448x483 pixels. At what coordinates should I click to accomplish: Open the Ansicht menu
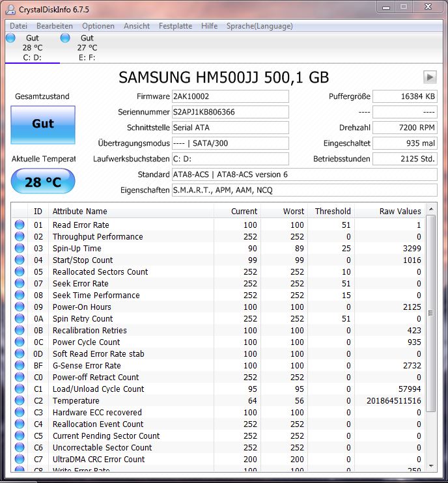pyautogui.click(x=137, y=26)
